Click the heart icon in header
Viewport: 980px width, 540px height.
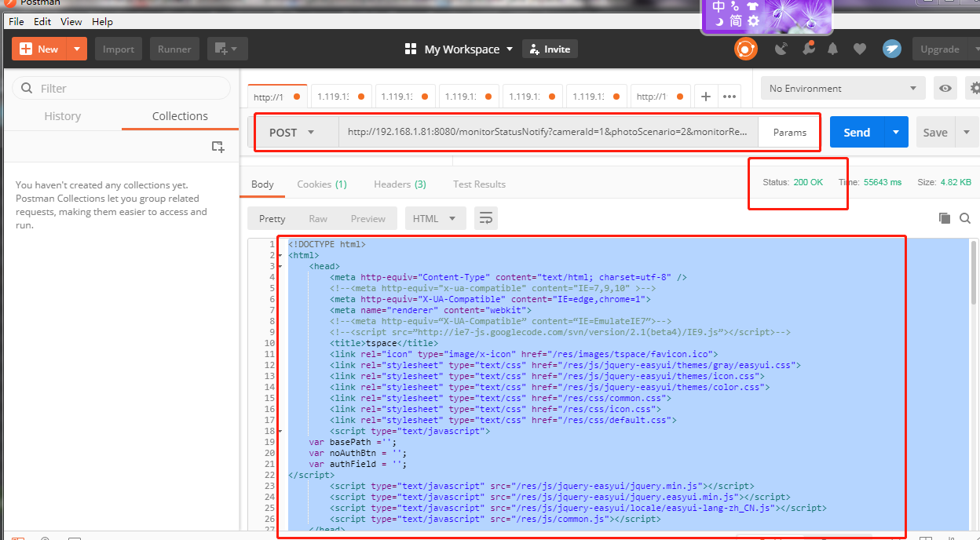860,49
